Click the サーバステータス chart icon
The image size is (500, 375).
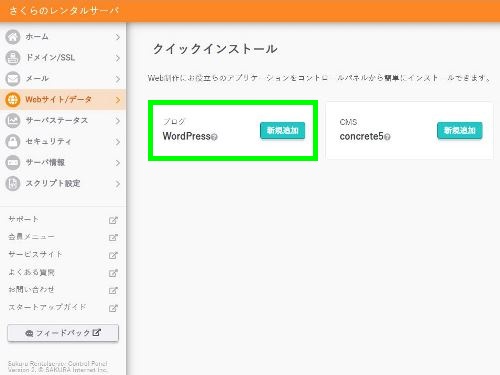13,120
